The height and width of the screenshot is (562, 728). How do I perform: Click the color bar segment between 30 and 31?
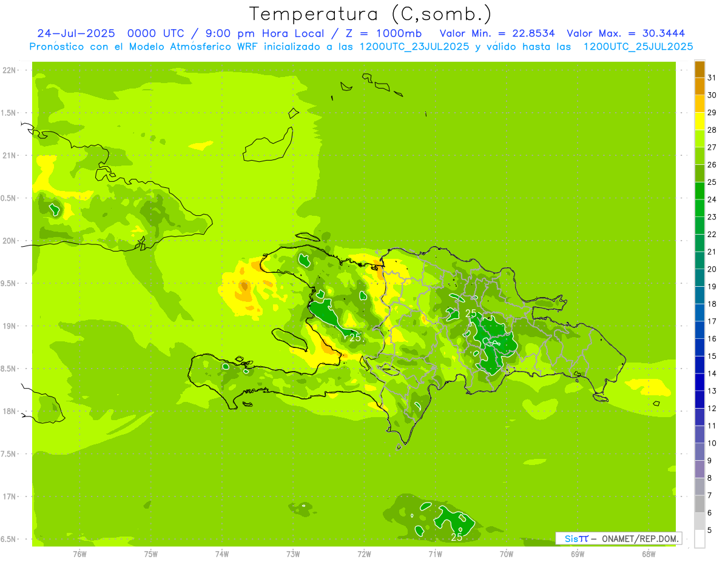point(699,86)
